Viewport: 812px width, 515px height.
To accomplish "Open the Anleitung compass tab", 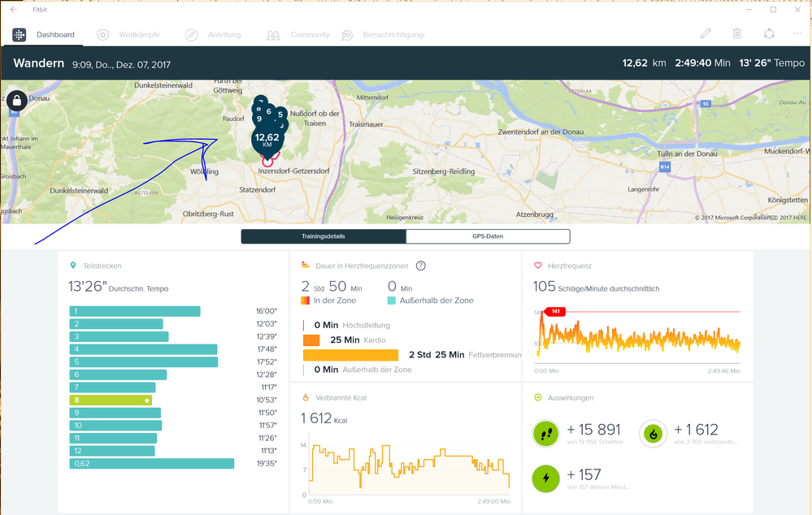I will coord(212,35).
